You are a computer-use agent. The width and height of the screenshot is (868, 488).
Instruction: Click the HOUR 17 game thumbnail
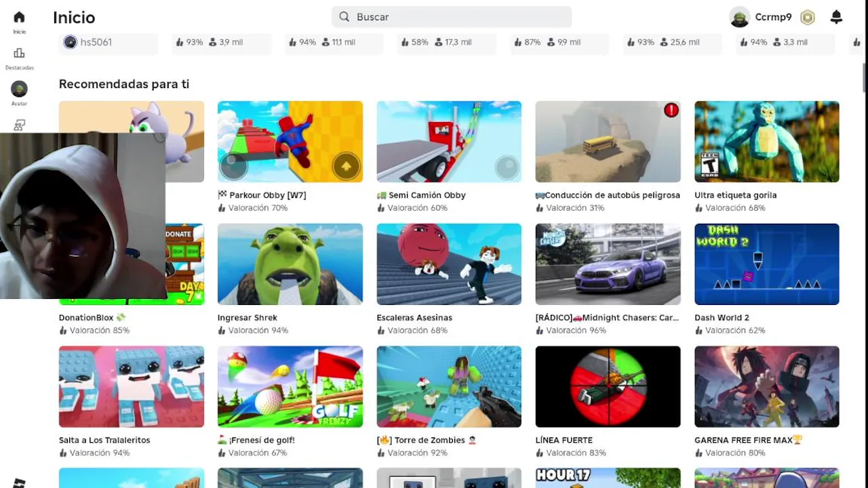pyautogui.click(x=608, y=478)
